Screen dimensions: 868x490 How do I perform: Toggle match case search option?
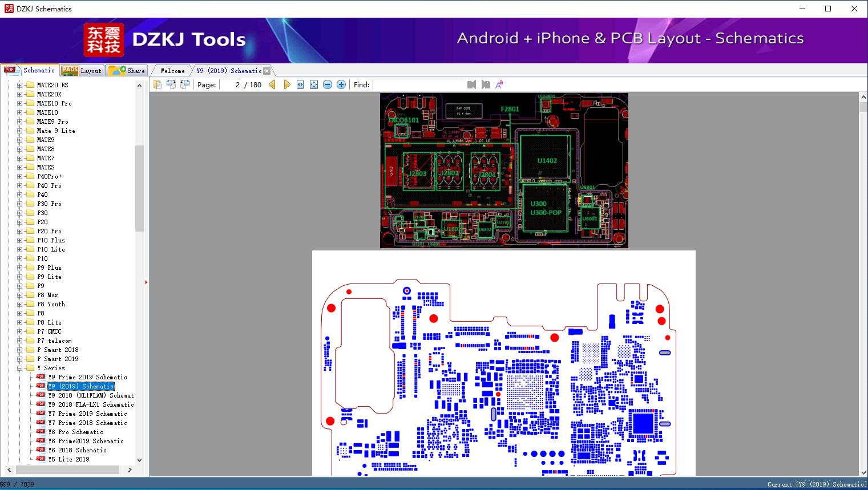tap(499, 84)
